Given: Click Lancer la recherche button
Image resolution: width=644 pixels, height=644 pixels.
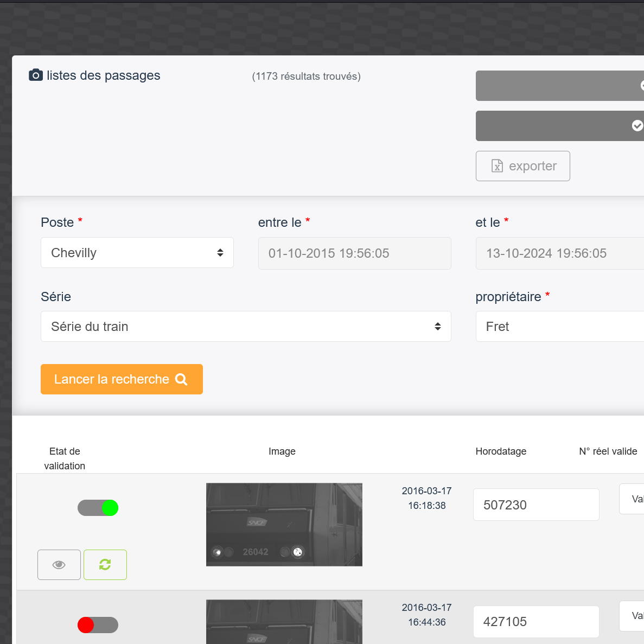Looking at the screenshot, I should (x=122, y=379).
